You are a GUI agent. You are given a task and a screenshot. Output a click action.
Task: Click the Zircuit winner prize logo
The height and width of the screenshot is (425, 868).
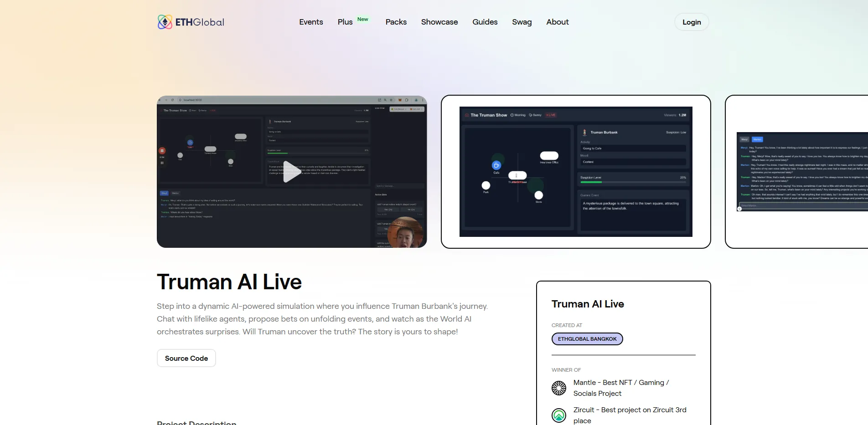(558, 415)
